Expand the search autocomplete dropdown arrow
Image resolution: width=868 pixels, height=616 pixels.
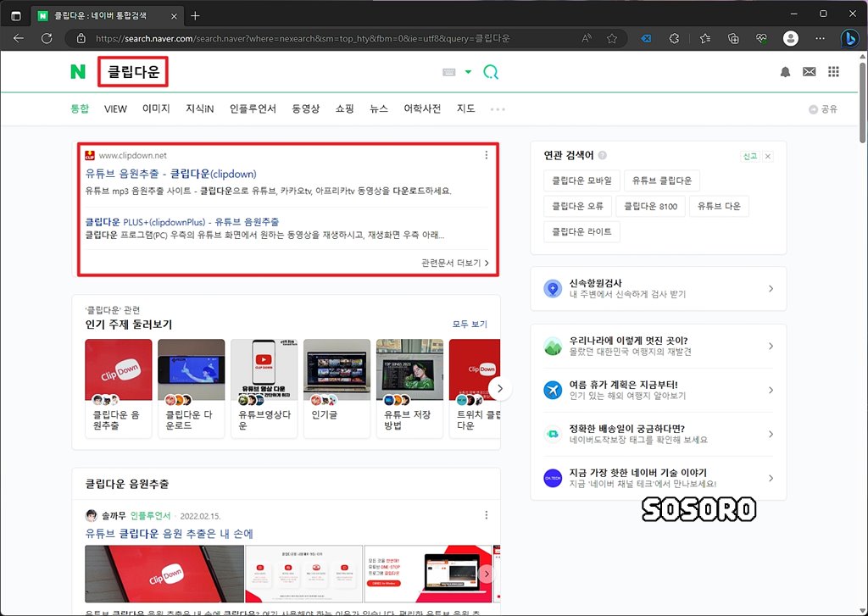468,72
